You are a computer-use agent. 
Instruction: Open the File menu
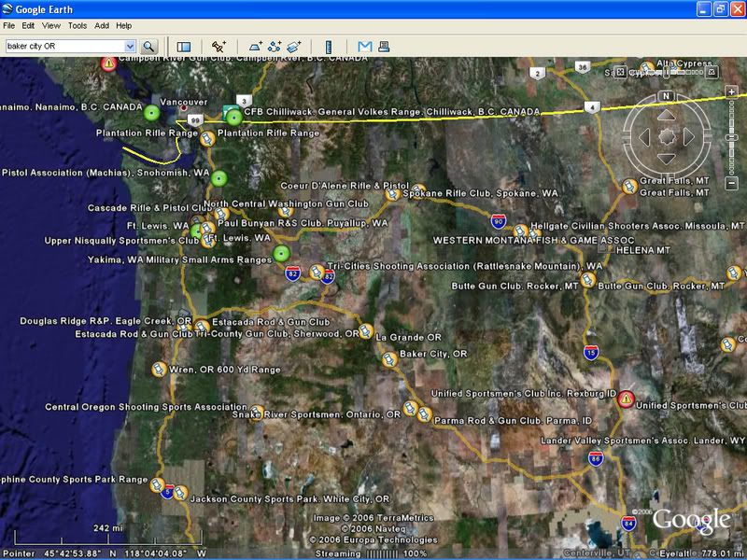[8, 26]
